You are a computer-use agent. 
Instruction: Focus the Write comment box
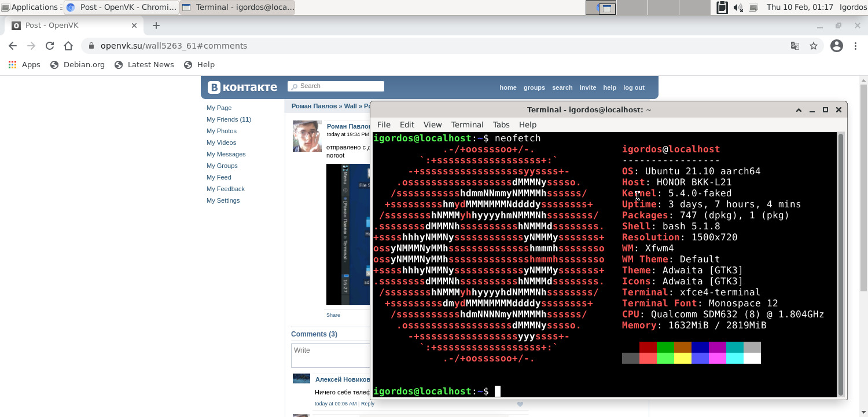pos(330,355)
